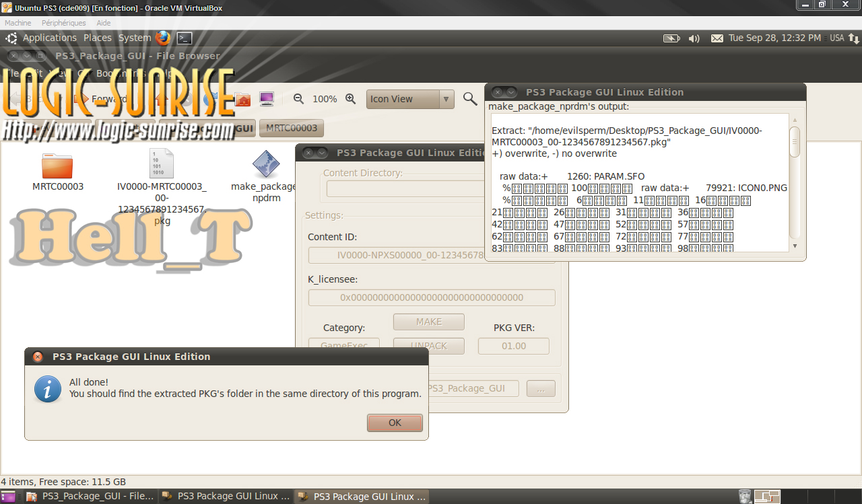Click the info icon in All done dialog

coord(48,389)
